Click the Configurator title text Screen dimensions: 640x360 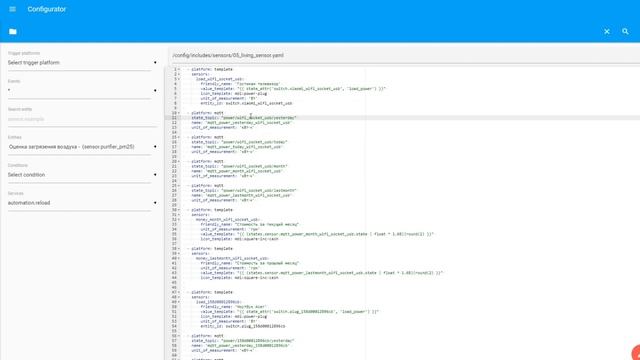pos(47,9)
